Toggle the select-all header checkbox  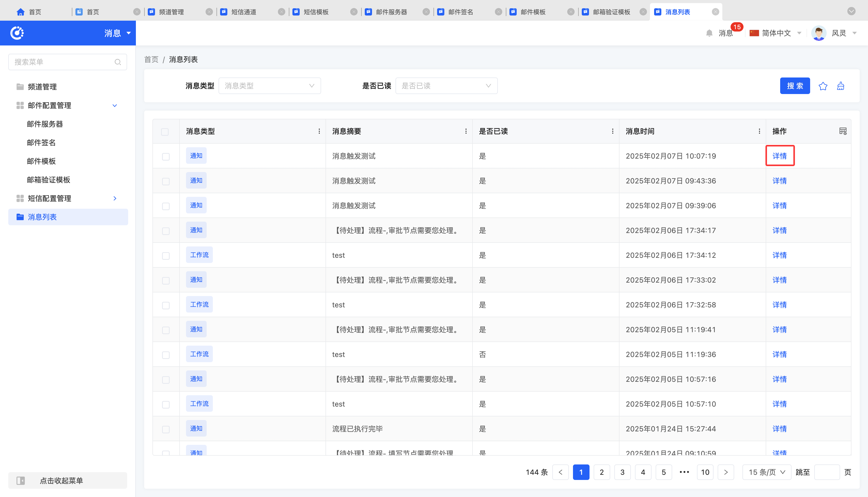(x=165, y=132)
